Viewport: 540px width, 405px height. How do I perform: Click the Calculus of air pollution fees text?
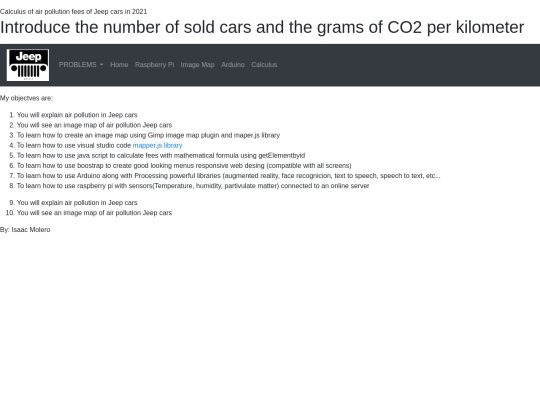click(73, 12)
